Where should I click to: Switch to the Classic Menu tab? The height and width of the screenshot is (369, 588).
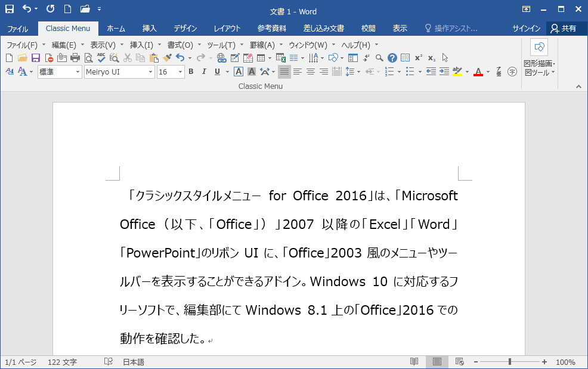pyautogui.click(x=67, y=28)
